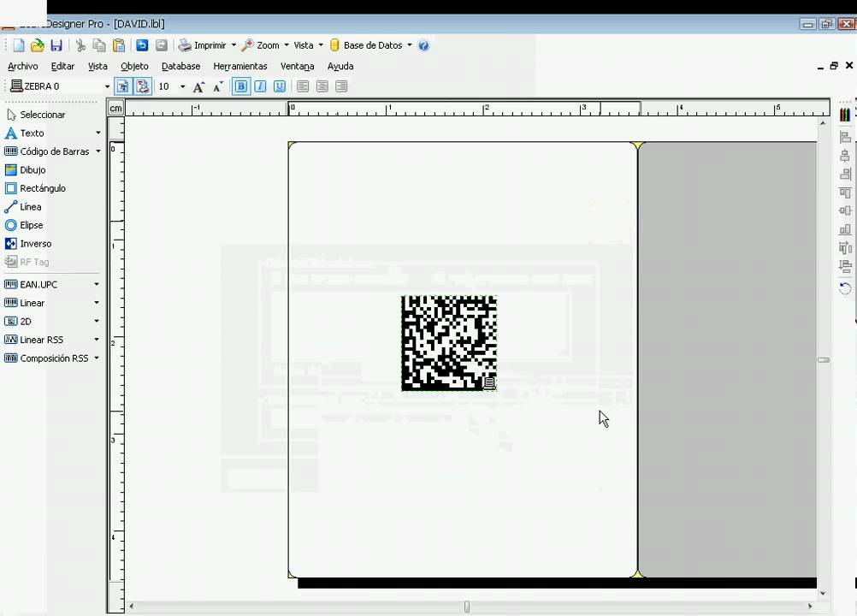Undo the last action
The image size is (857, 616).
(142, 45)
